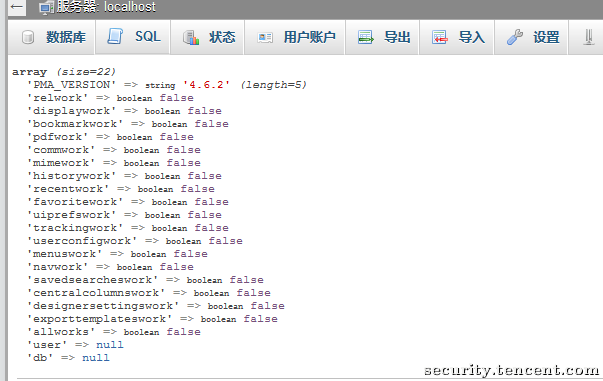Click the 'menuswork' key text

coord(64,254)
